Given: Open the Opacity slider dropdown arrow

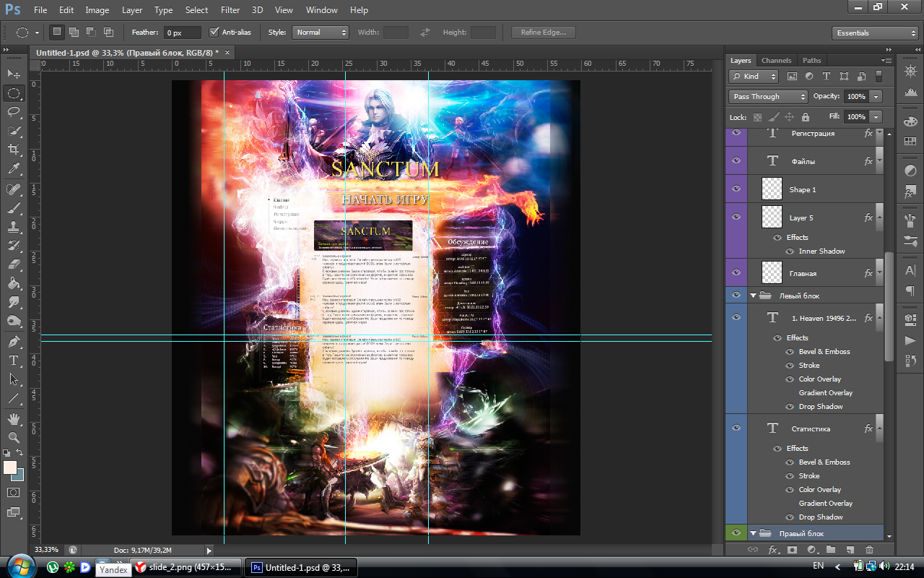Looking at the screenshot, I should pos(876,97).
